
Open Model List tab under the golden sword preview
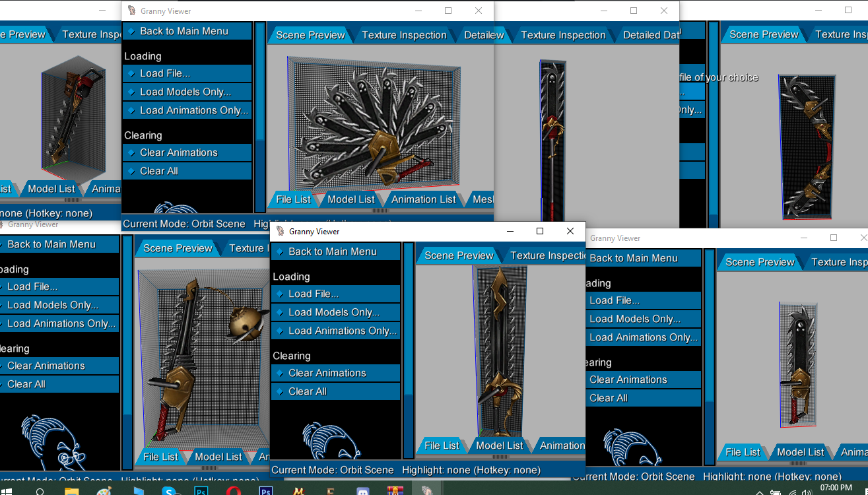click(499, 445)
